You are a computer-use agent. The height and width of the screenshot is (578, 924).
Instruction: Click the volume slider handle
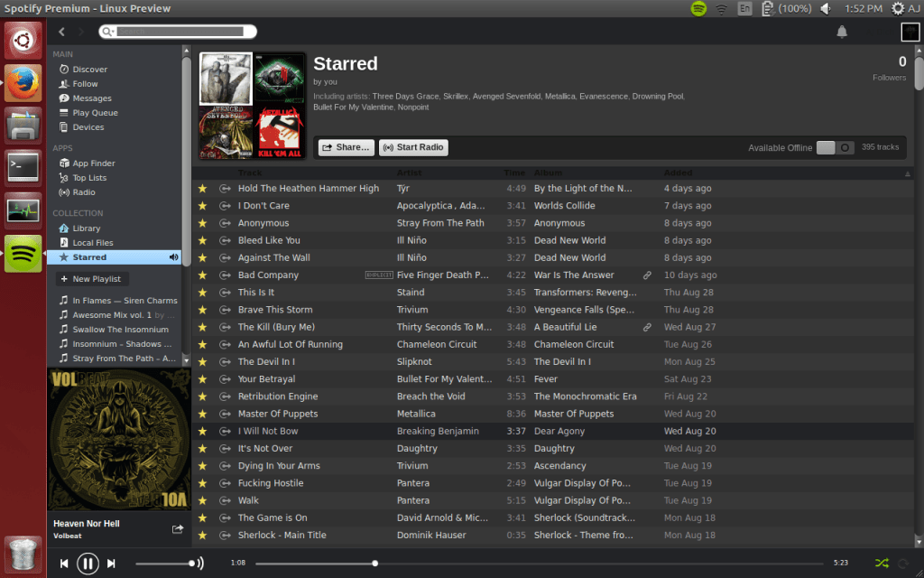tap(191, 564)
